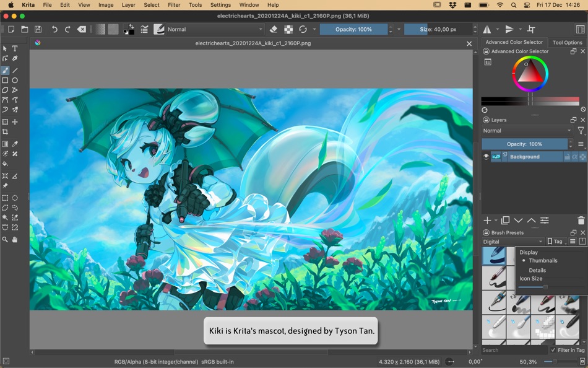Image resolution: width=588 pixels, height=368 pixels.
Task: Open toolbar blending mode Normal dropdown
Action: (215, 29)
